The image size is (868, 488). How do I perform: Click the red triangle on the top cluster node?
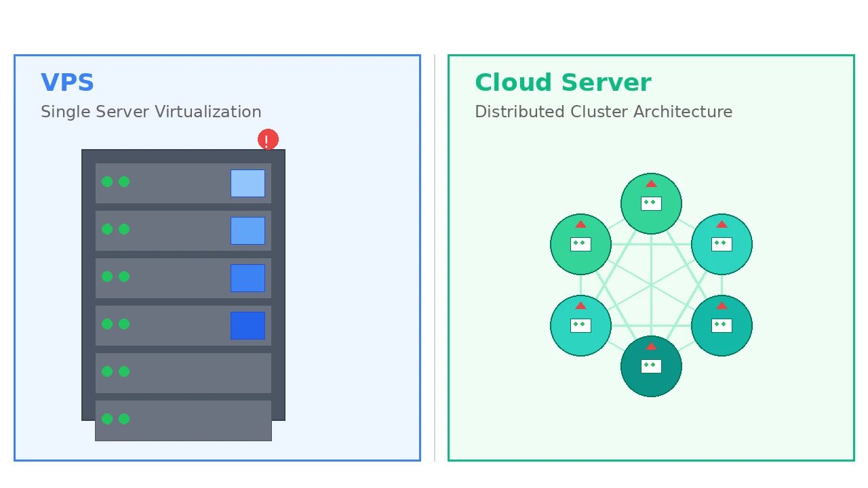(651, 184)
